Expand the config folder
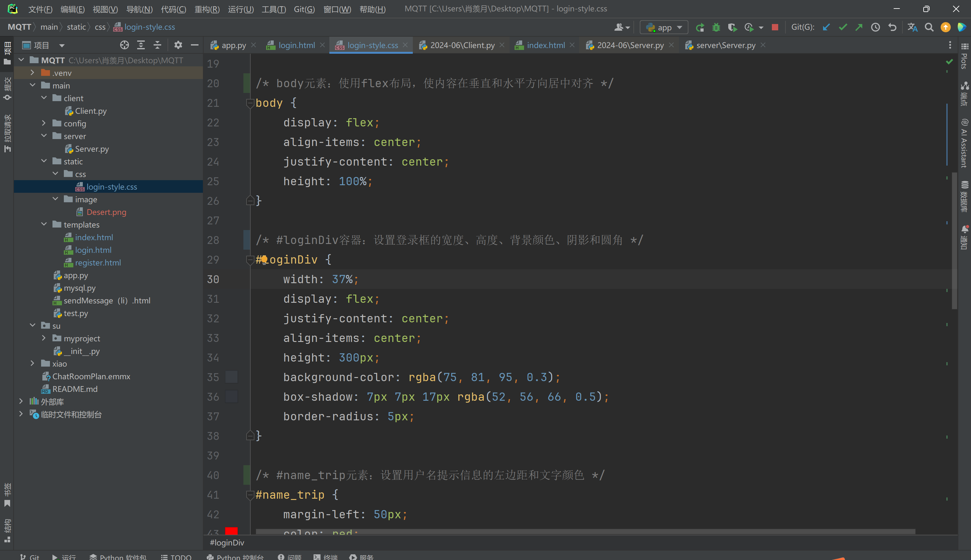This screenshot has width=971, height=560. [x=44, y=124]
